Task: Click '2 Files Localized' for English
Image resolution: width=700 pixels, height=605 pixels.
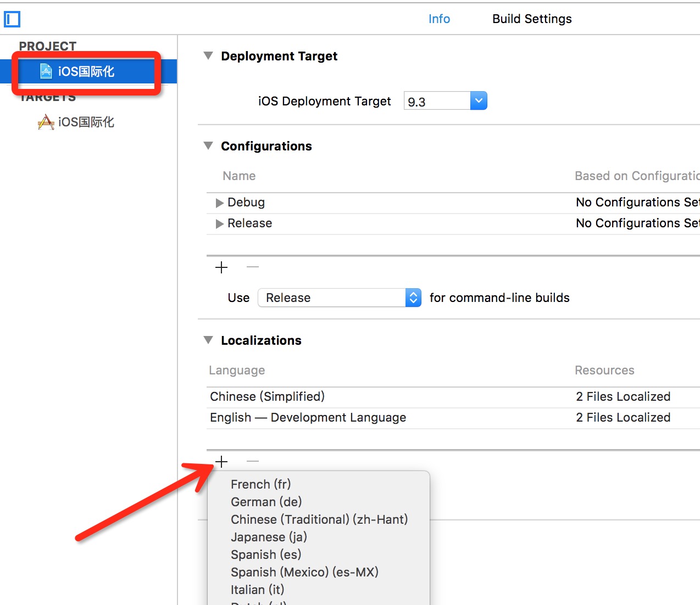Action: (x=623, y=418)
